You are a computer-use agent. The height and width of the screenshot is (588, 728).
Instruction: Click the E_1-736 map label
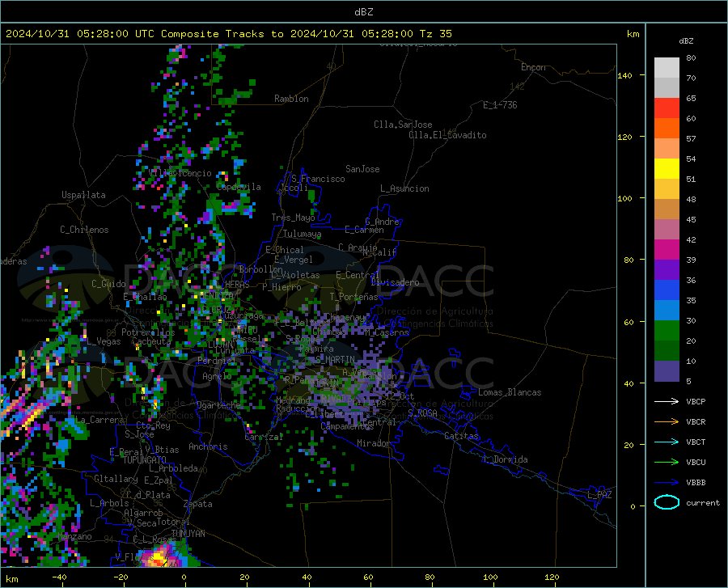(x=500, y=105)
